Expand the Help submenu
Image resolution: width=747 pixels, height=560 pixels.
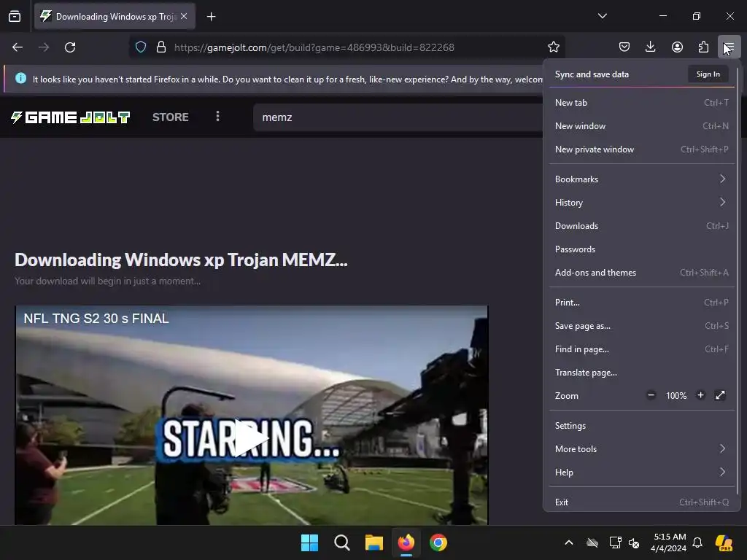641,472
